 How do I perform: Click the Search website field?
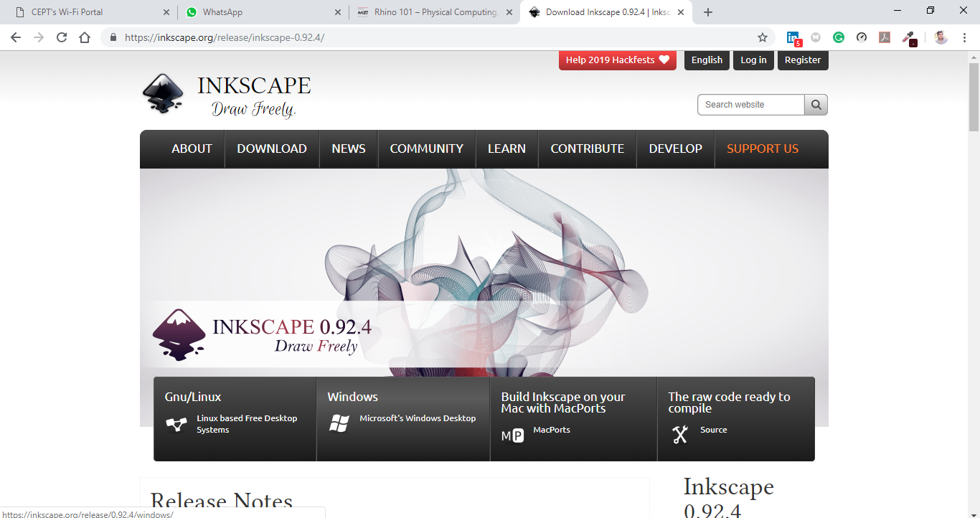[x=751, y=105]
